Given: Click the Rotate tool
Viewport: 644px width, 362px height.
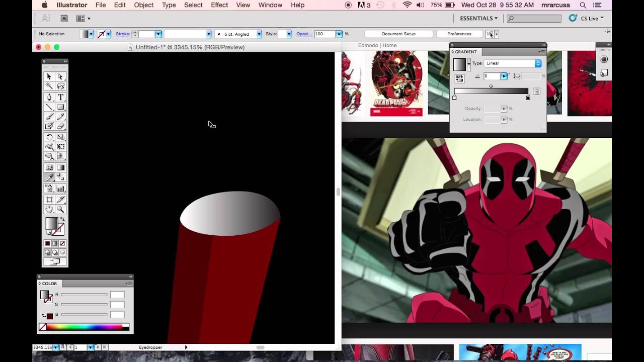Looking at the screenshot, I should (x=49, y=137).
